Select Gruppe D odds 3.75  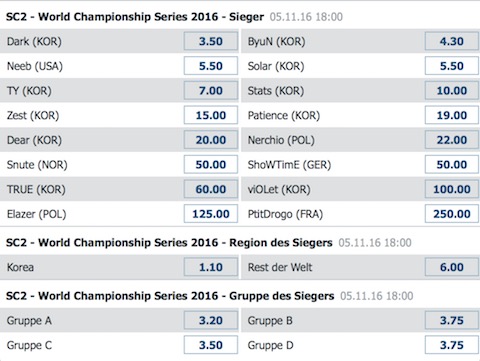(x=452, y=345)
